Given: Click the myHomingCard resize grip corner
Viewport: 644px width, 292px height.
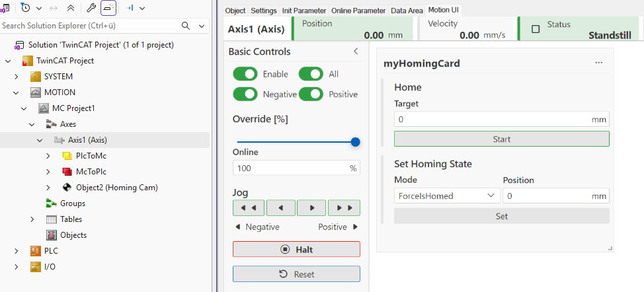Looking at the screenshot, I should tap(610, 248).
